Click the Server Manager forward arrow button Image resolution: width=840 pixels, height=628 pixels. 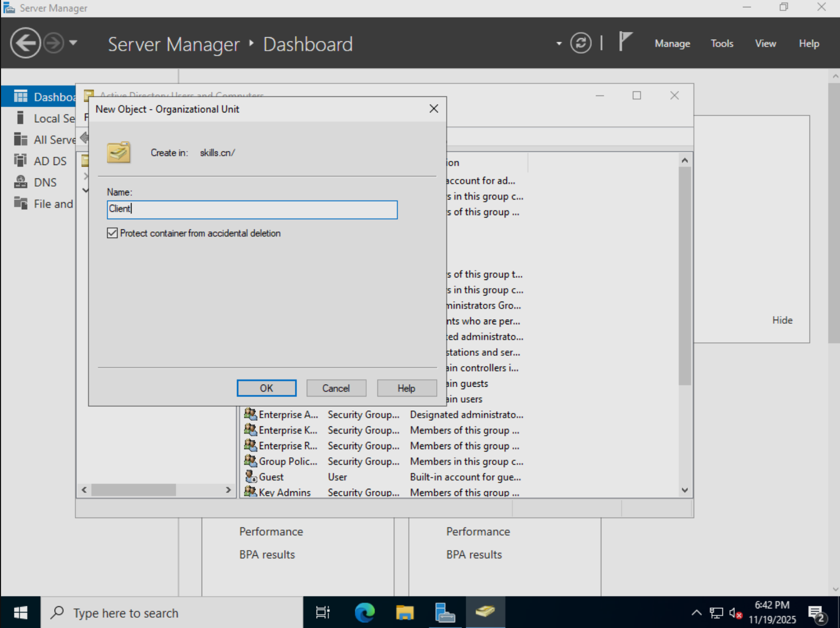pyautogui.click(x=53, y=43)
